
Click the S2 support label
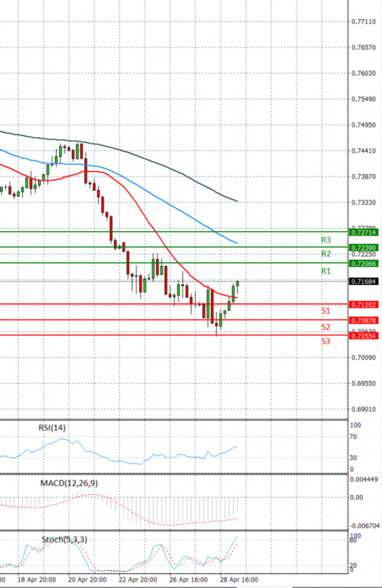325,327
